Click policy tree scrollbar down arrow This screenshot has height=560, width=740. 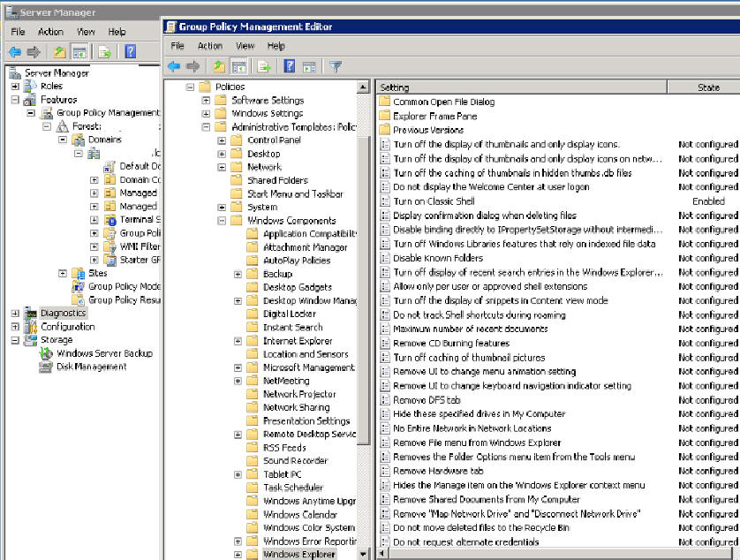(363, 554)
